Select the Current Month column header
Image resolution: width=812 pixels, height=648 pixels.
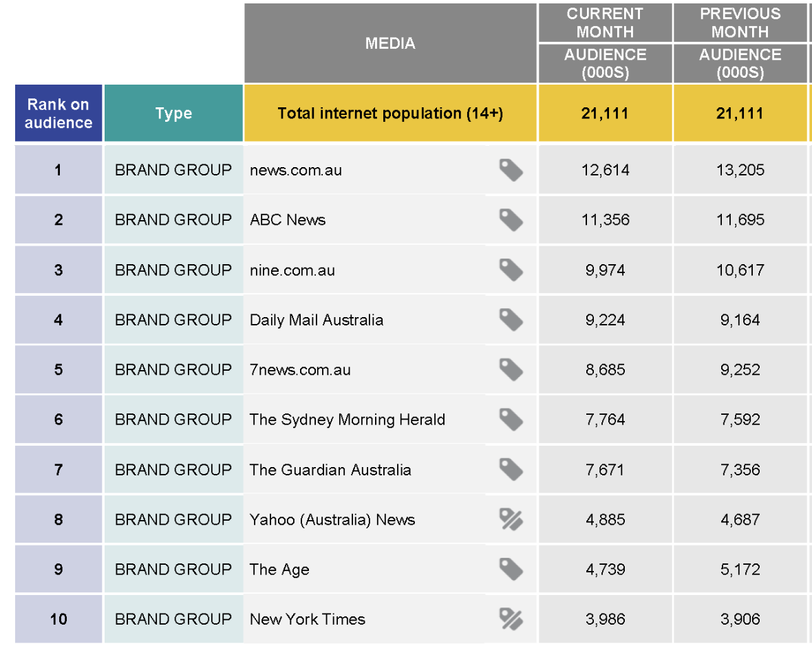(x=605, y=23)
